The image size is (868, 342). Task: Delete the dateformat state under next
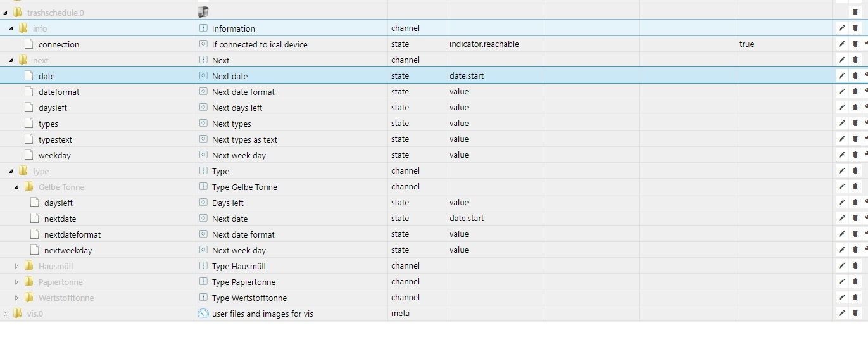pos(855,92)
